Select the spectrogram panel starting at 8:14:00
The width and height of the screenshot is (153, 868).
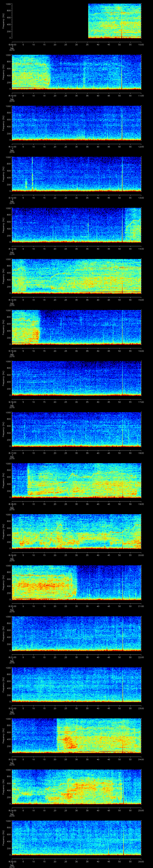(x=77, y=276)
